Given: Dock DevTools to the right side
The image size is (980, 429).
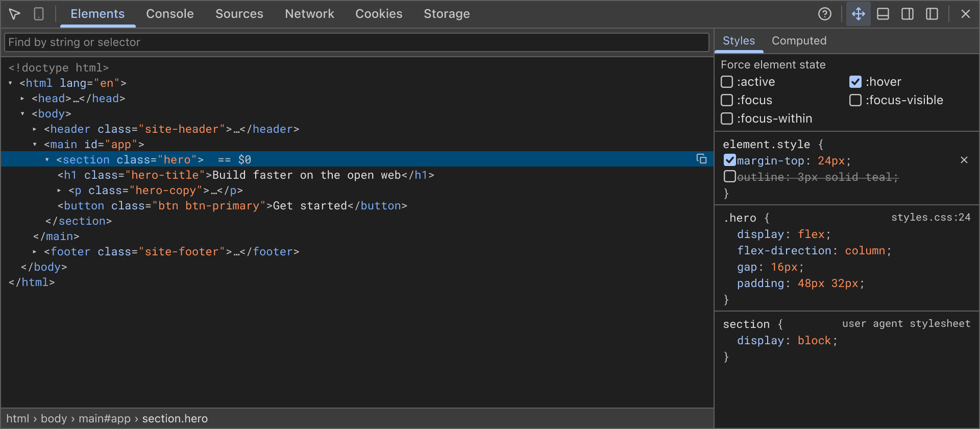Looking at the screenshot, I should [x=908, y=14].
